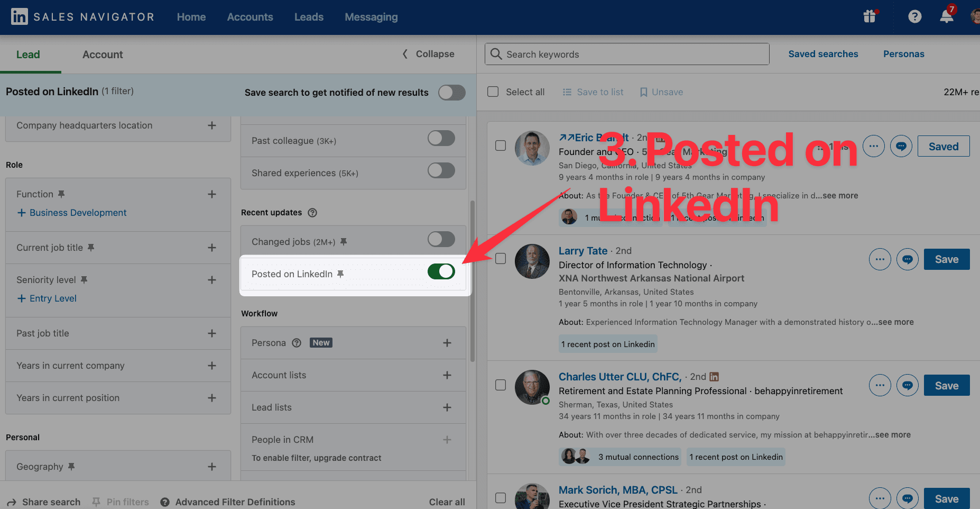Image resolution: width=980 pixels, height=509 pixels.
Task: Open the notifications bell
Action: (947, 16)
